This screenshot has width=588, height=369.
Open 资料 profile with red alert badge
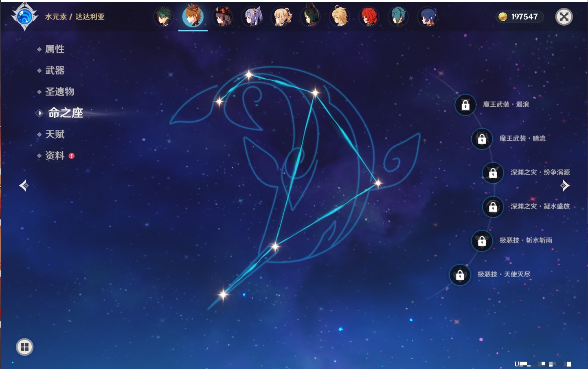[55, 156]
